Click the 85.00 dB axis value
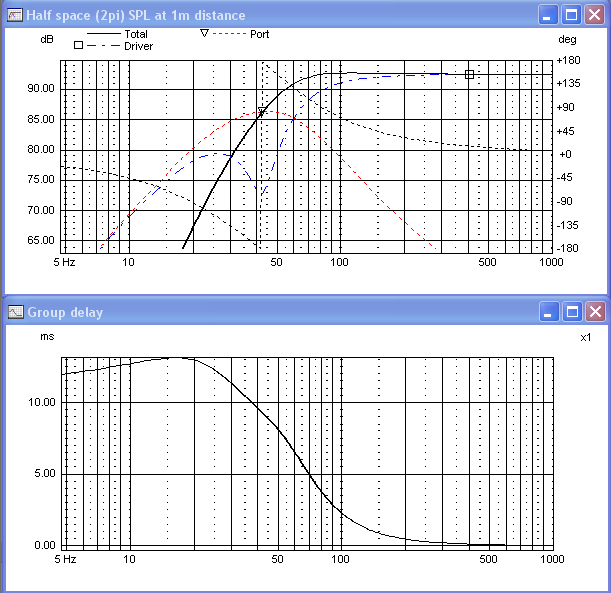Viewport: 611px width, 593px height. 41,119
